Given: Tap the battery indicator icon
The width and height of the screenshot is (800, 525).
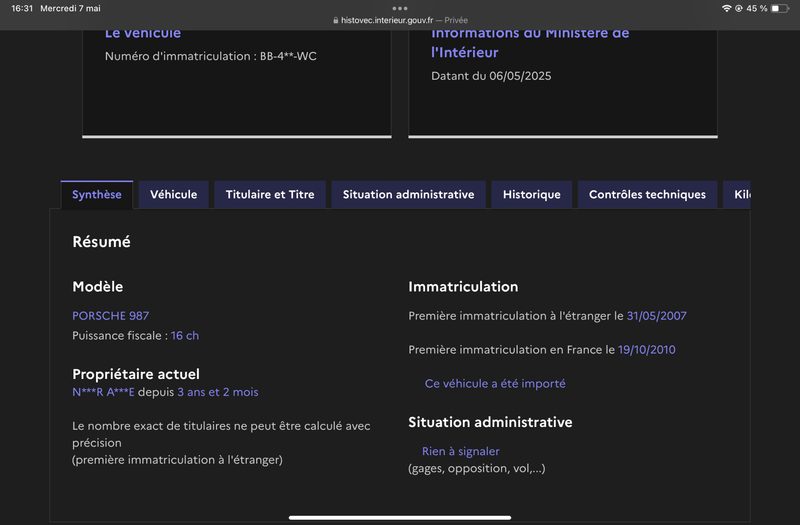Looking at the screenshot, I should pos(780,8).
